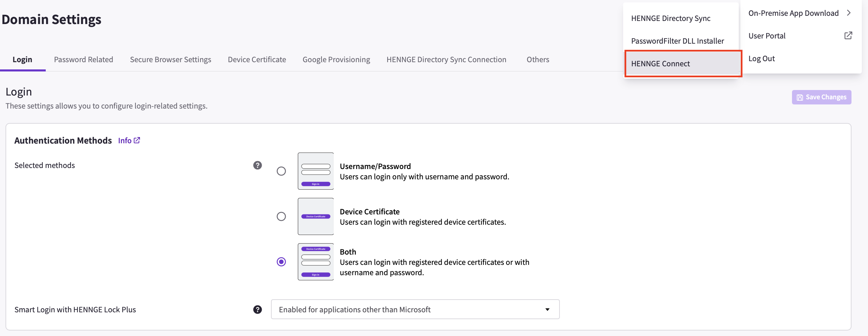The height and width of the screenshot is (336, 868).
Task: Click 'Smart Login with HENNGE Lock Plus' label
Action: coord(75,310)
